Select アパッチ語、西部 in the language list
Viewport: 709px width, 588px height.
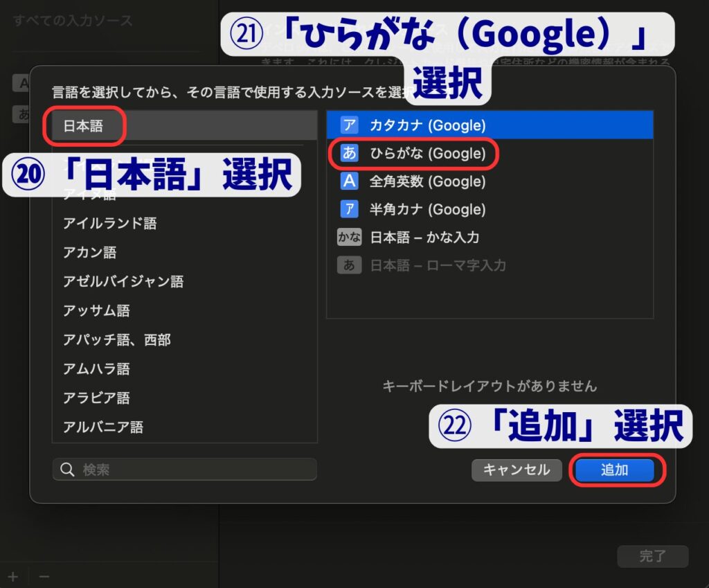pos(184,339)
